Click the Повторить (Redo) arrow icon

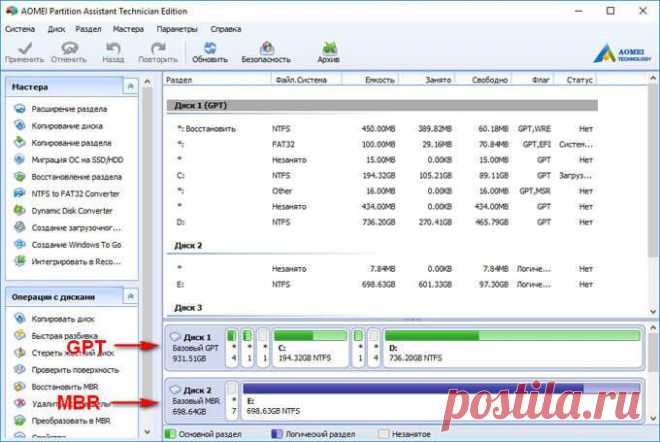point(158,48)
